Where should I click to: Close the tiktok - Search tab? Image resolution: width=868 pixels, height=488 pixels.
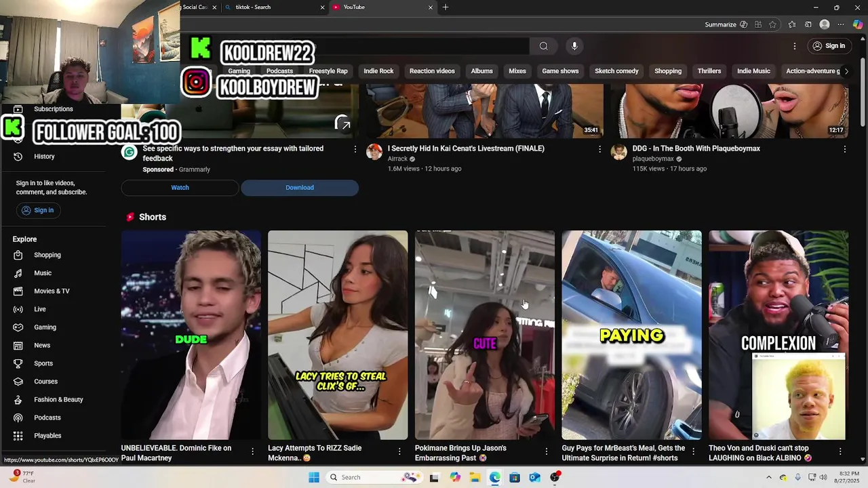click(322, 7)
